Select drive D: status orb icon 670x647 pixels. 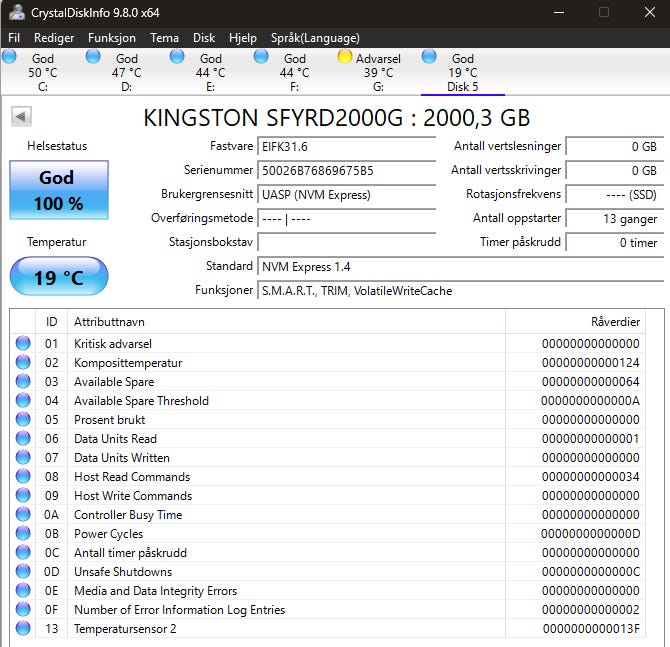pyautogui.click(x=93, y=57)
